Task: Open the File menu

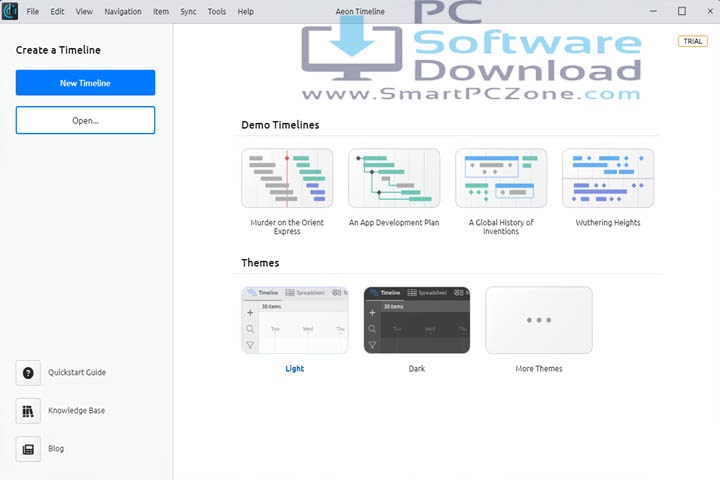Action: [x=33, y=11]
